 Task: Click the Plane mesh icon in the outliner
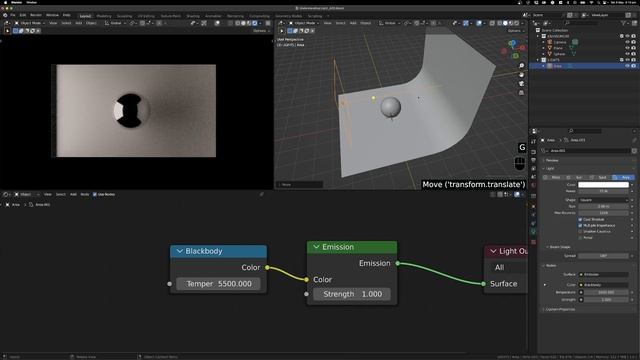tap(549, 48)
